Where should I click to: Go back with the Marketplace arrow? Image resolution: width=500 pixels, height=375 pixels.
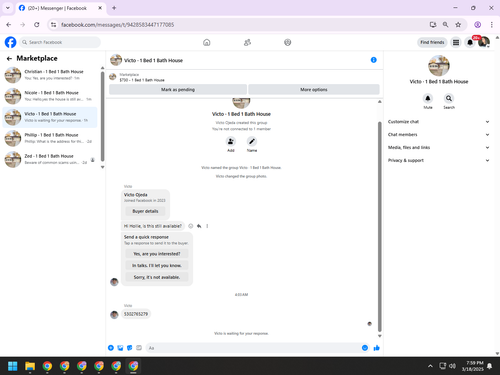(x=9, y=59)
